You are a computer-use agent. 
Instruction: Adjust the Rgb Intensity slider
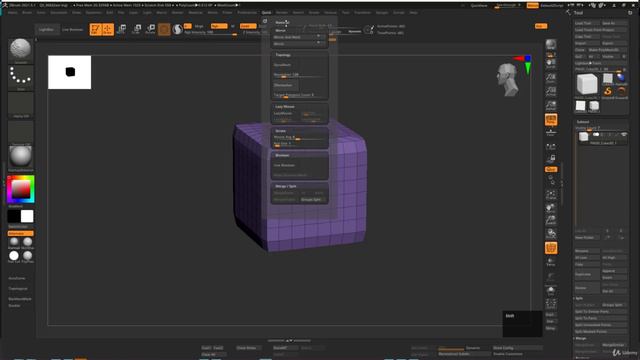[x=211, y=33]
